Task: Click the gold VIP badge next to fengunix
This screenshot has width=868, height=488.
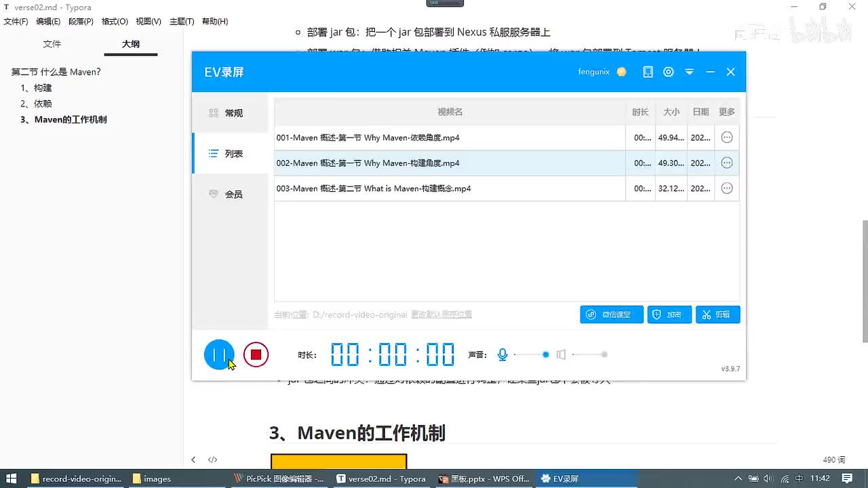Action: tap(622, 72)
